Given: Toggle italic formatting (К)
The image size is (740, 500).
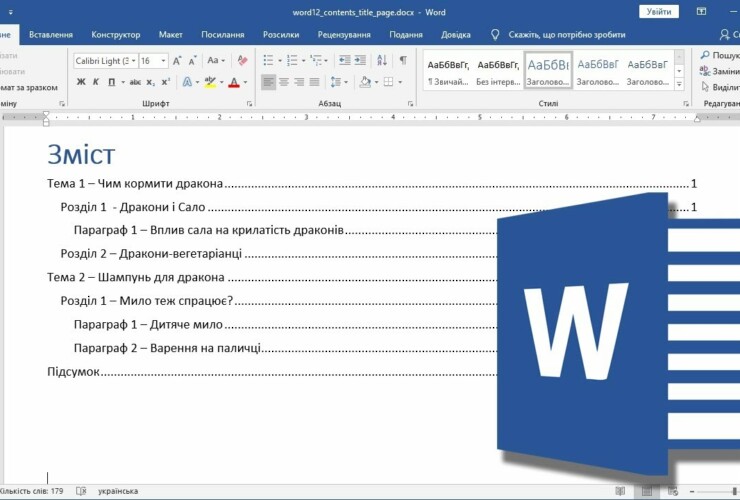Looking at the screenshot, I should point(96,82).
